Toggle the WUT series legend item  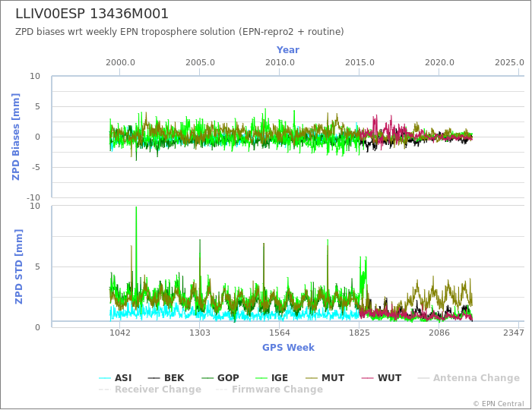pos(382,378)
